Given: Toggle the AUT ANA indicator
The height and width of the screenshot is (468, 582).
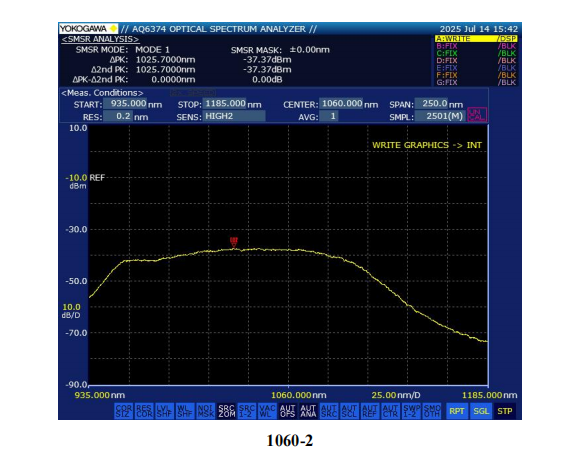Looking at the screenshot, I should (x=308, y=411).
